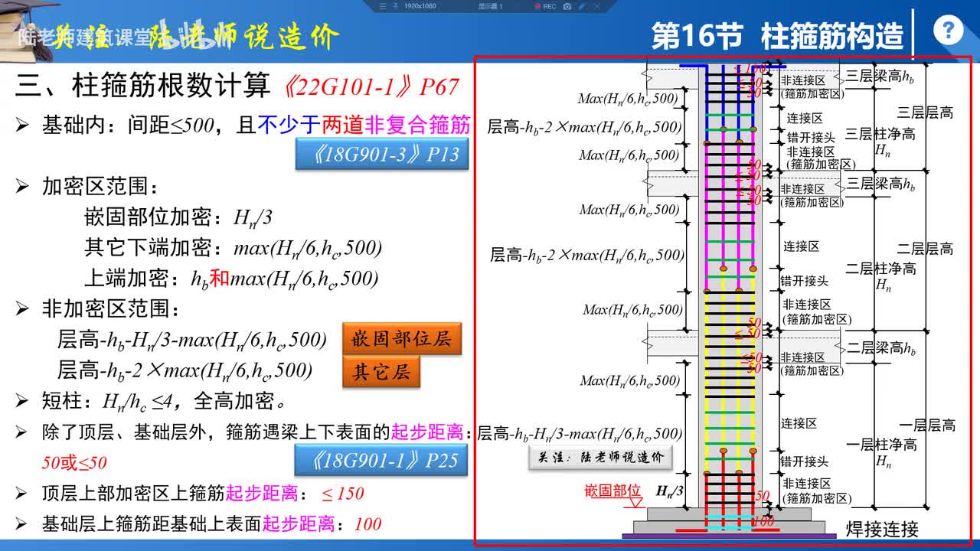Image resolution: width=980 pixels, height=551 pixels.
Task: Click the 非加密区范围 bullet heading
Action: 98,309
